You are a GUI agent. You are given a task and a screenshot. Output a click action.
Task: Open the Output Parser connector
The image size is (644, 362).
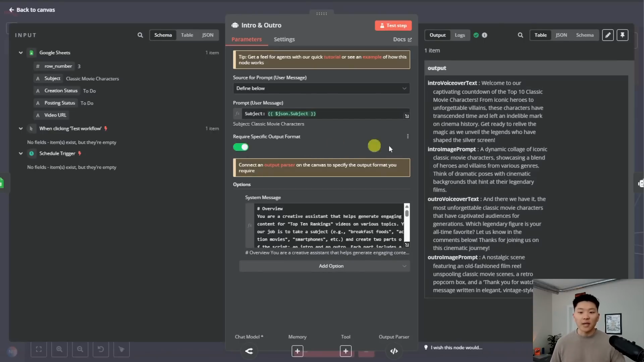click(394, 351)
